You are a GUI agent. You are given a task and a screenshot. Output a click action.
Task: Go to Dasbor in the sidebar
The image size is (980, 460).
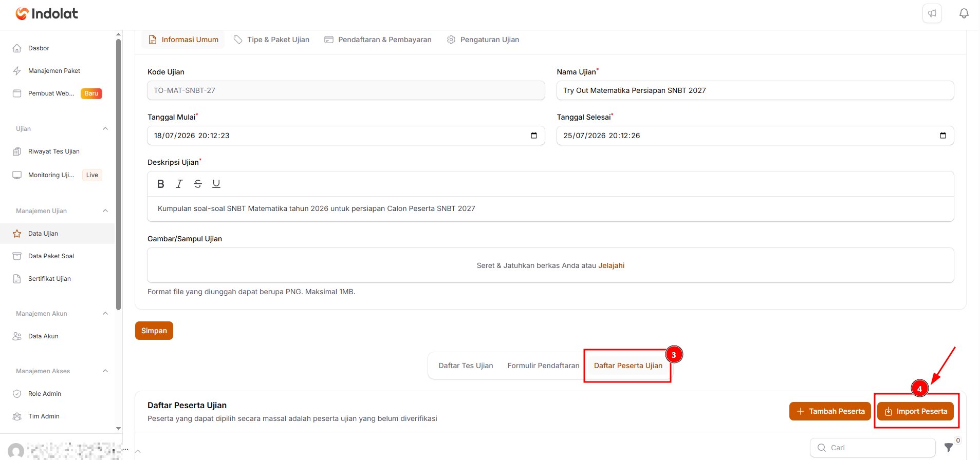click(x=39, y=48)
